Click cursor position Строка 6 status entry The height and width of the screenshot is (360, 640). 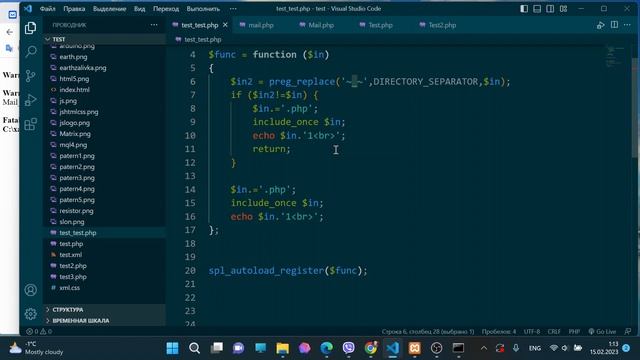point(428,331)
